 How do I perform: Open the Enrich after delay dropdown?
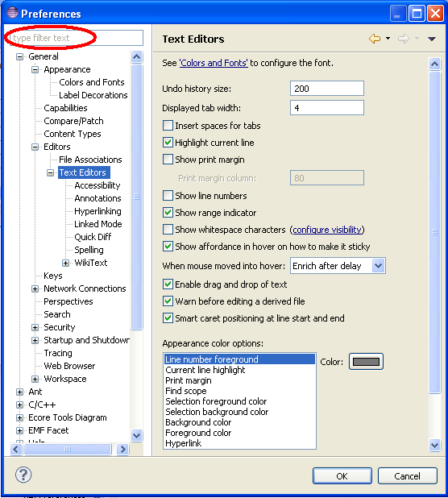click(x=338, y=265)
